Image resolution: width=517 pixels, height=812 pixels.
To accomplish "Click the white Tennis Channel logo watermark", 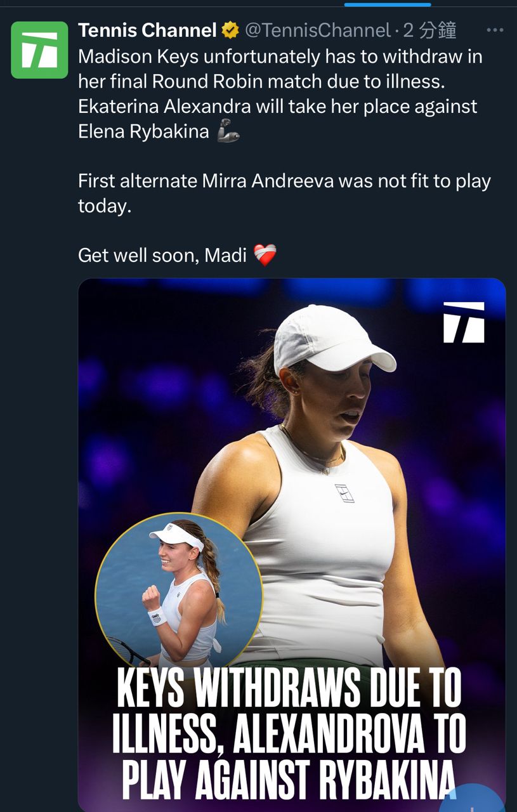I will click(x=464, y=322).
